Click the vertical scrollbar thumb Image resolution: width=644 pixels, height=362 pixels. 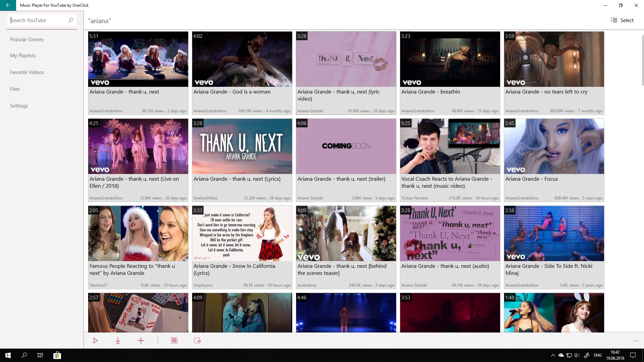642,60
